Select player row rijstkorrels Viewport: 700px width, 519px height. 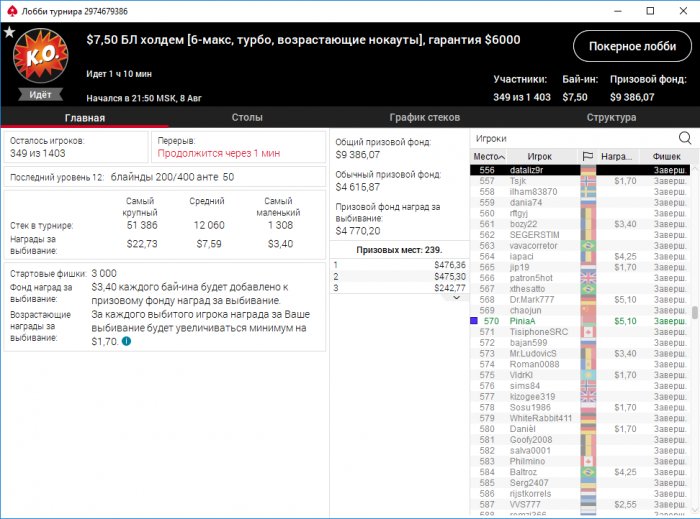pos(580,494)
